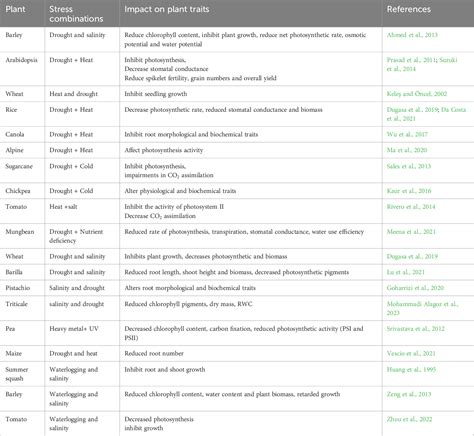Follow the Lu et al., 2021 citation

[406, 272]
